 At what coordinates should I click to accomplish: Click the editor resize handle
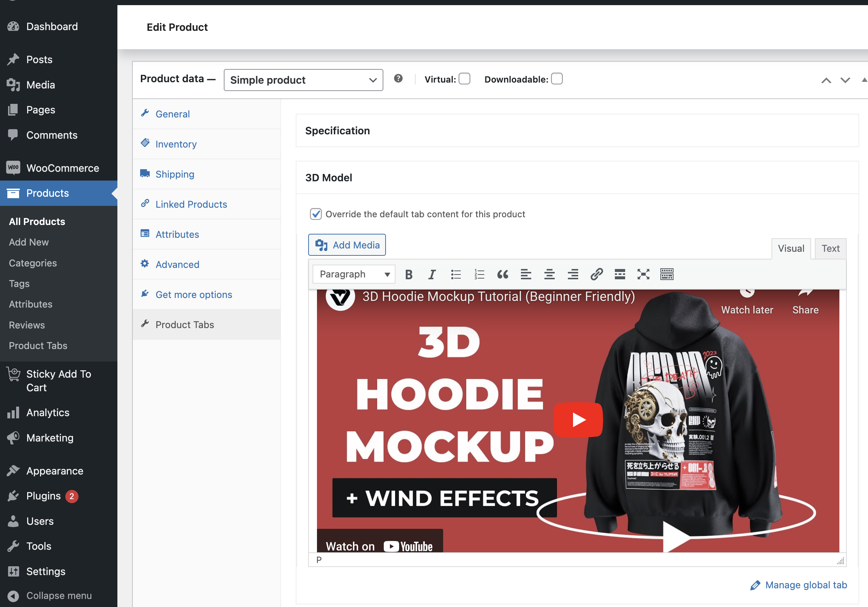(840, 561)
